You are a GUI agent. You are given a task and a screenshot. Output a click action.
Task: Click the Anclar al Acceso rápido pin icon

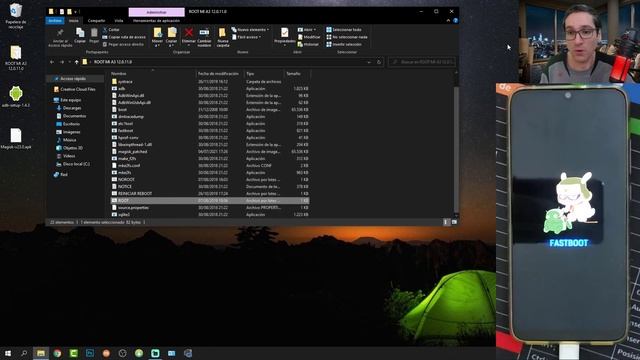(60, 33)
